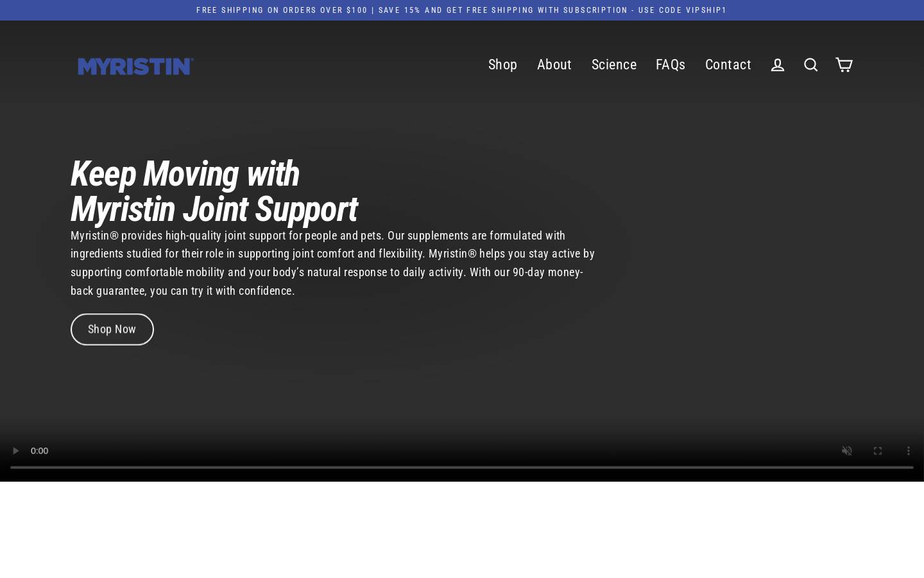Viewport: 924px width, 578px height.
Task: Open the FAQs page
Action: [x=671, y=65]
